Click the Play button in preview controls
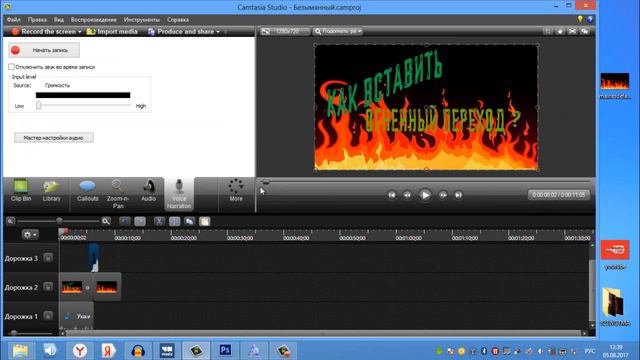Screen dimensions: 640x360 425,195
